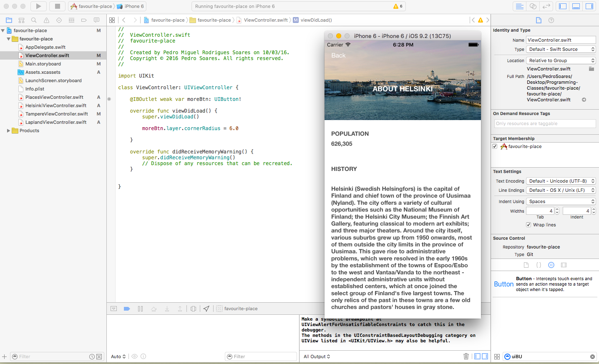Expand the Products folder
This screenshot has height=364, width=599.
[8, 131]
